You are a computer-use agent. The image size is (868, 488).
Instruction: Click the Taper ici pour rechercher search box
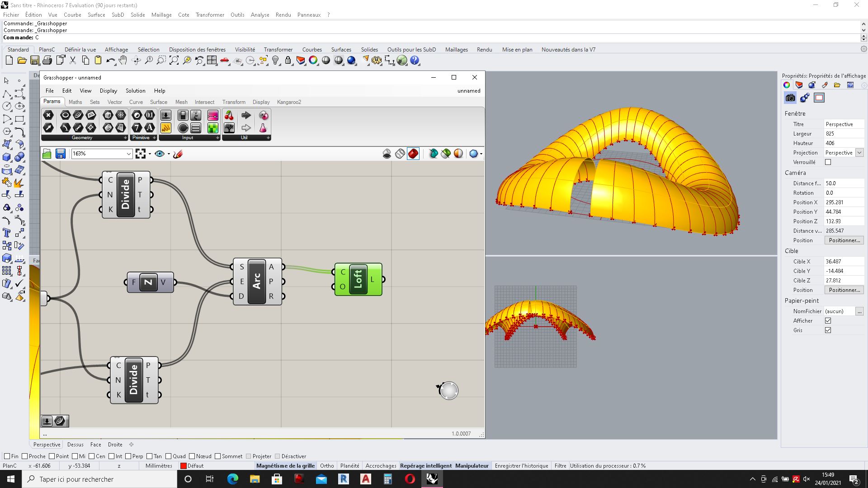pyautogui.click(x=99, y=479)
